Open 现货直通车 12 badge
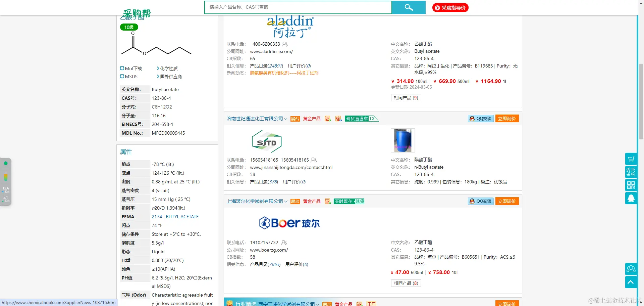Viewport: 644px width, 306px height. pos(362,119)
